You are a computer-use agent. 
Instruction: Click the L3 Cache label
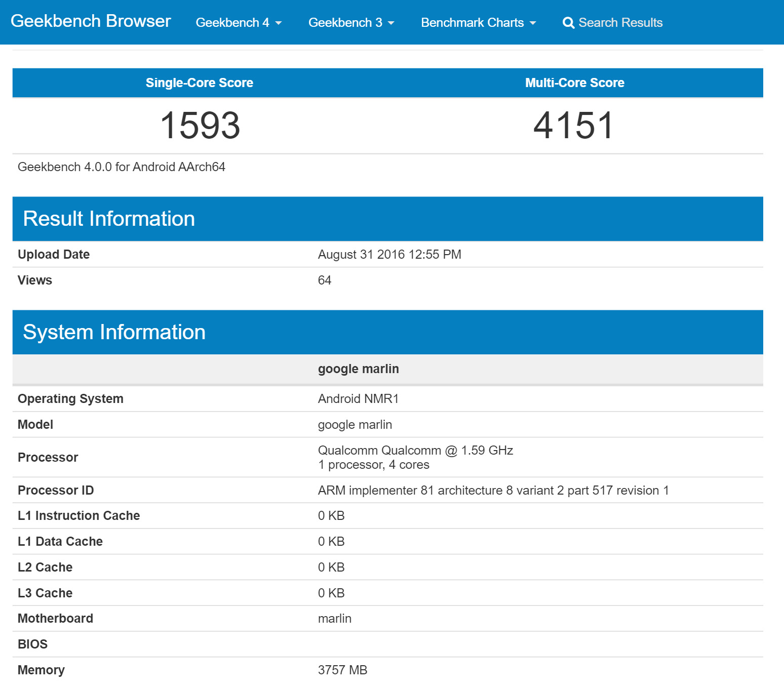(x=45, y=593)
